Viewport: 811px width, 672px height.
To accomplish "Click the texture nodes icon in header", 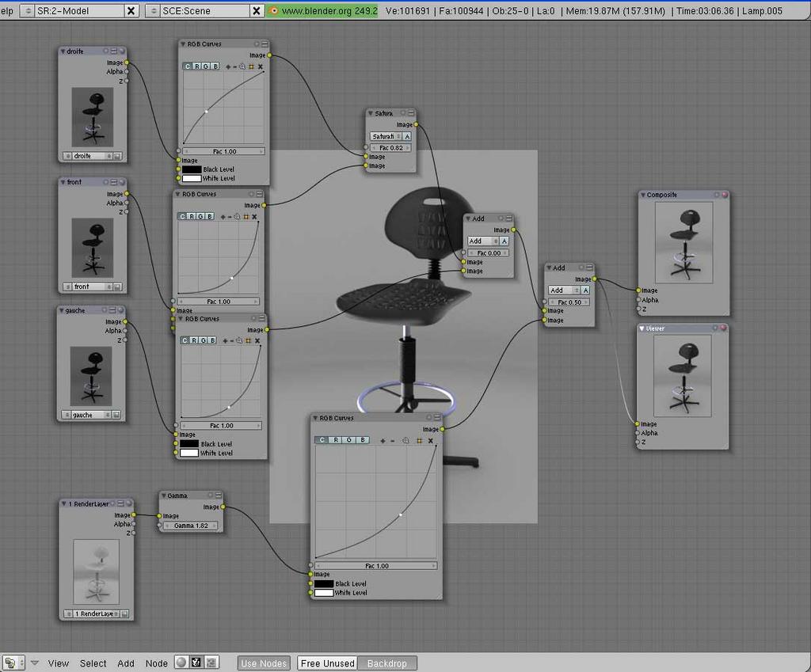I will tap(211, 663).
